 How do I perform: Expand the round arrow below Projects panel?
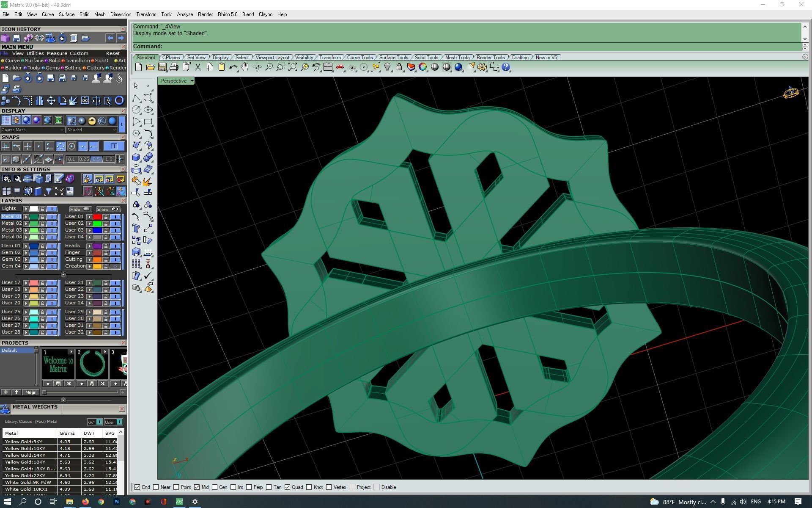pyautogui.click(x=63, y=400)
